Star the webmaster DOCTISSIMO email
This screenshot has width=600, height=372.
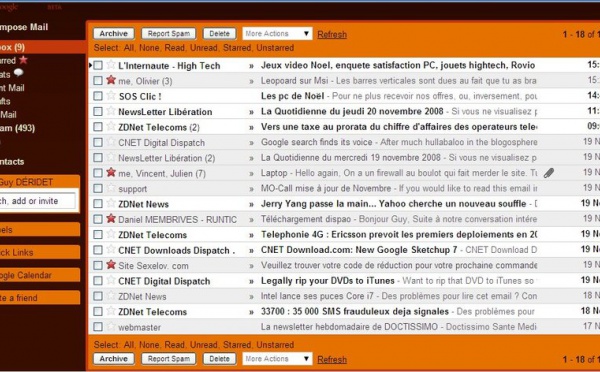click(111, 326)
